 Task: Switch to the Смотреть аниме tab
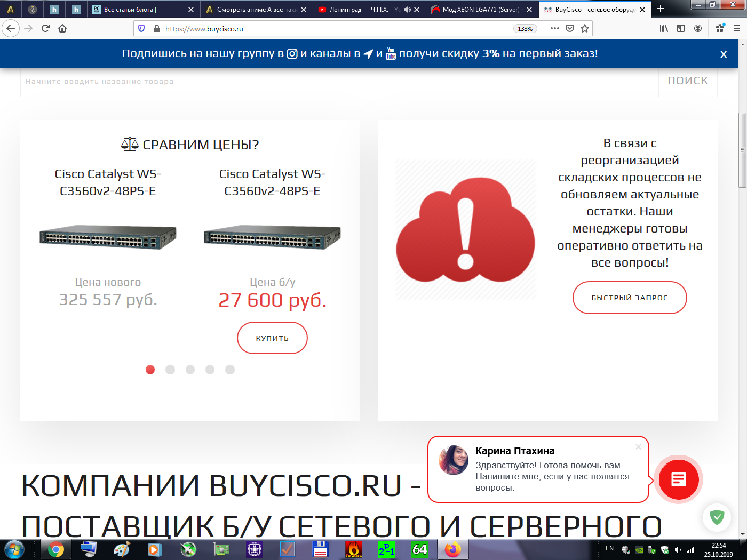click(x=256, y=10)
